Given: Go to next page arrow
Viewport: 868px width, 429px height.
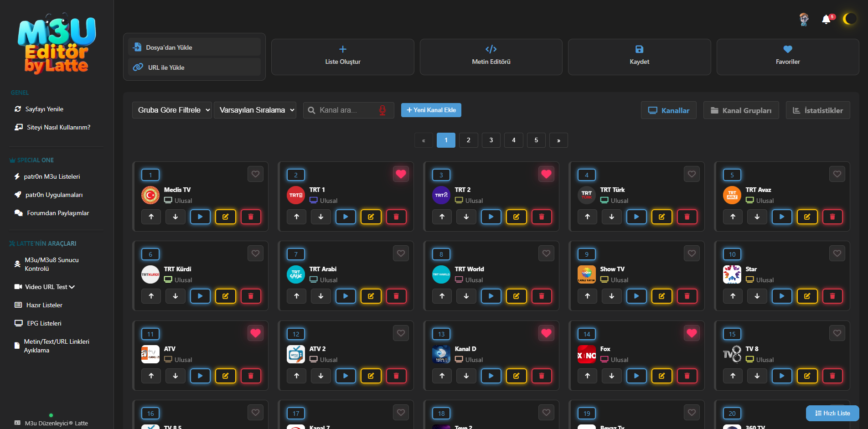Looking at the screenshot, I should point(558,140).
